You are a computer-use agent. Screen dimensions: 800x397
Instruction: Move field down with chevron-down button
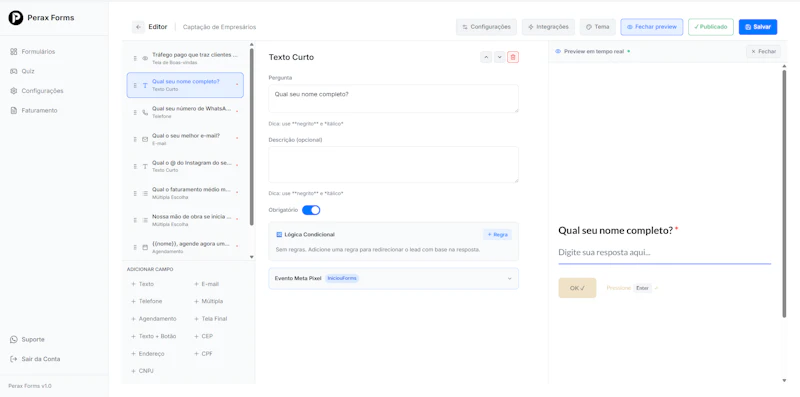pos(499,57)
